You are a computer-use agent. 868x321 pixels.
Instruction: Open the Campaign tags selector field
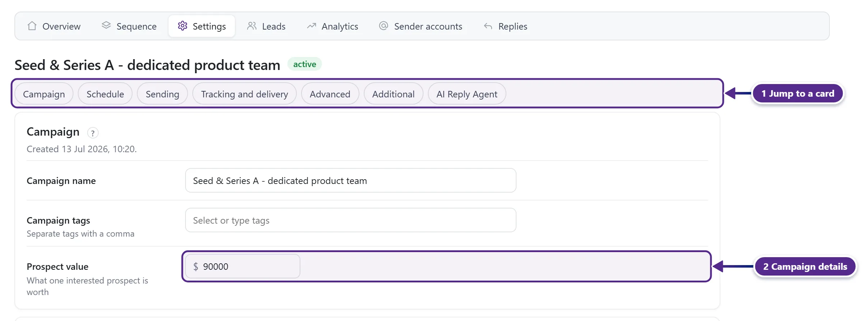point(351,220)
